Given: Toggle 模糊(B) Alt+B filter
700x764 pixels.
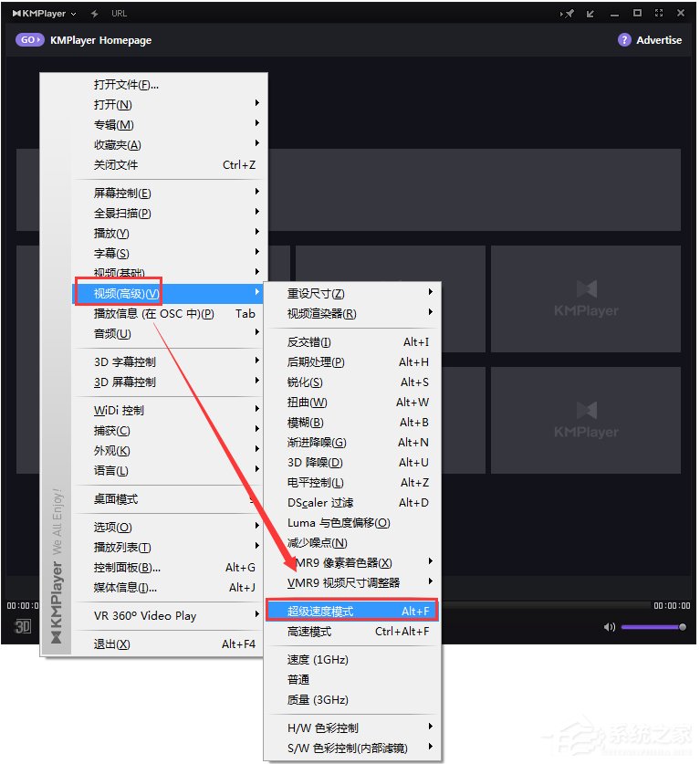Looking at the screenshot, I should (x=352, y=423).
